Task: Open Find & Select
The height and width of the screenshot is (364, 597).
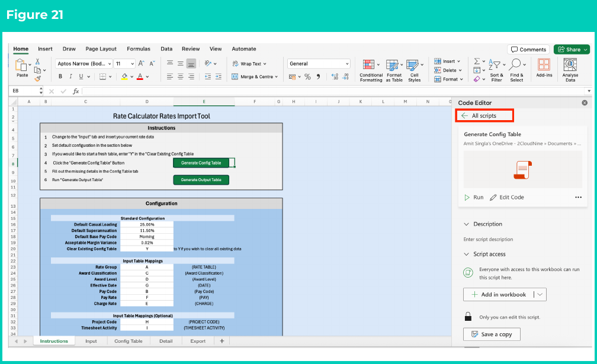Action: [x=516, y=70]
